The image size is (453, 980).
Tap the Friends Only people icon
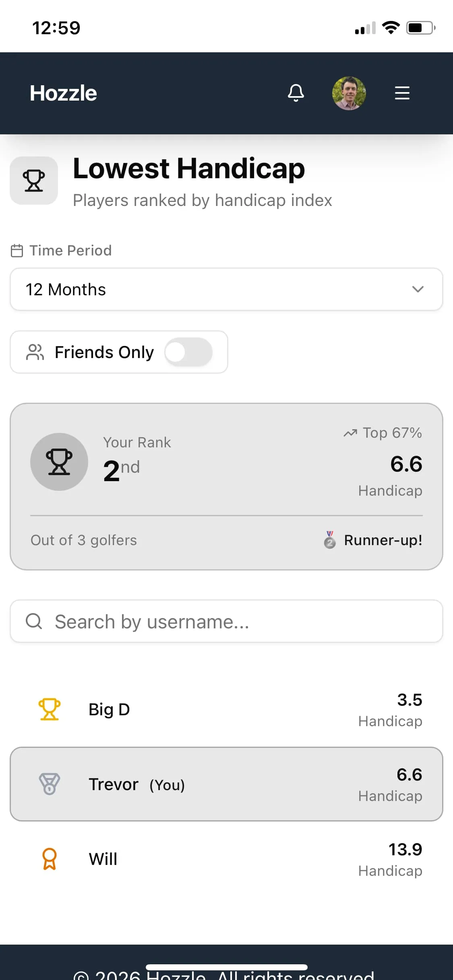35,352
